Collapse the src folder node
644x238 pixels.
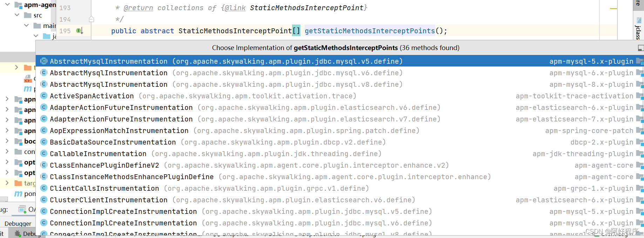click(x=17, y=15)
